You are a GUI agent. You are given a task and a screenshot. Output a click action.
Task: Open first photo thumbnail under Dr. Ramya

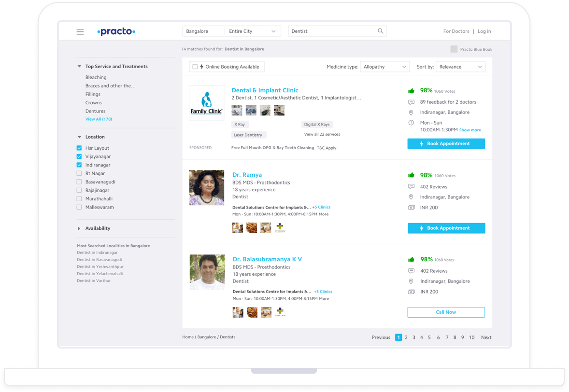click(238, 228)
